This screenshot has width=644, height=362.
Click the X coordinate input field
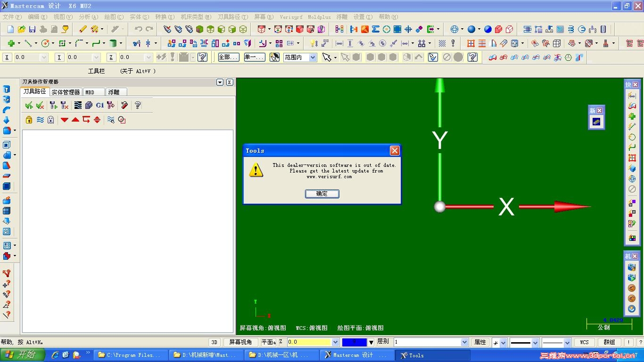click(x=27, y=58)
